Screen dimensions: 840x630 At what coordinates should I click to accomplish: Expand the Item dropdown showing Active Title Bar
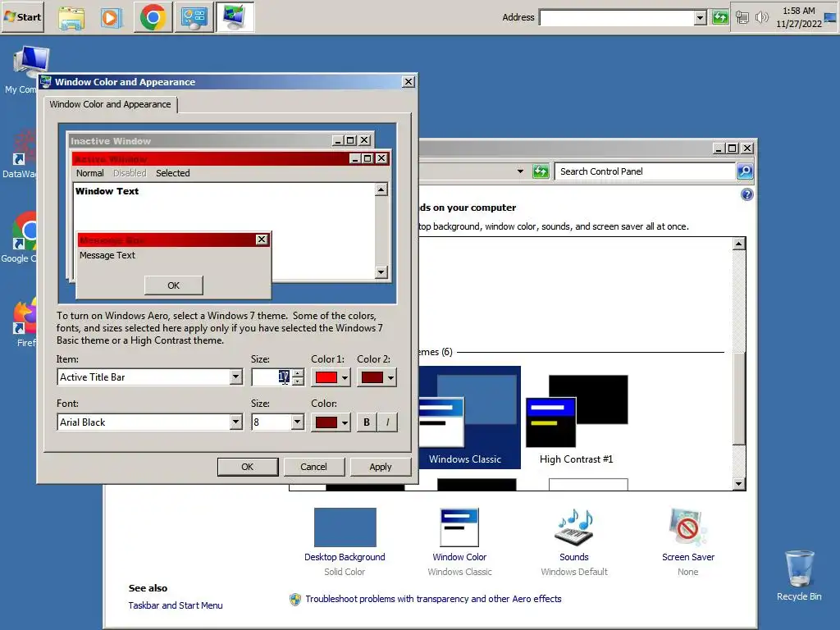tap(235, 377)
